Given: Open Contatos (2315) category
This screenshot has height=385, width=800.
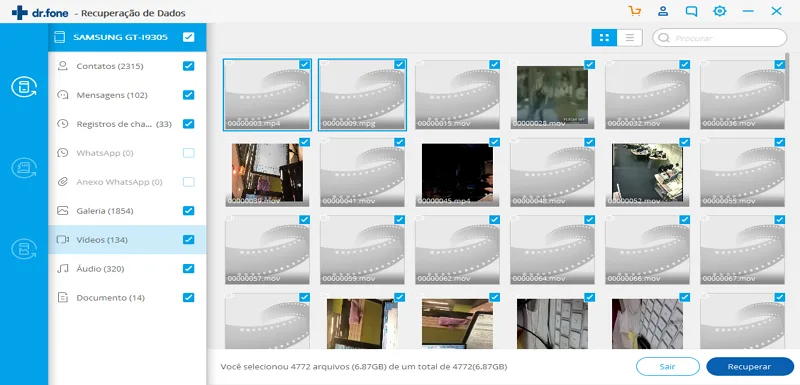Looking at the screenshot, I should (x=127, y=66).
